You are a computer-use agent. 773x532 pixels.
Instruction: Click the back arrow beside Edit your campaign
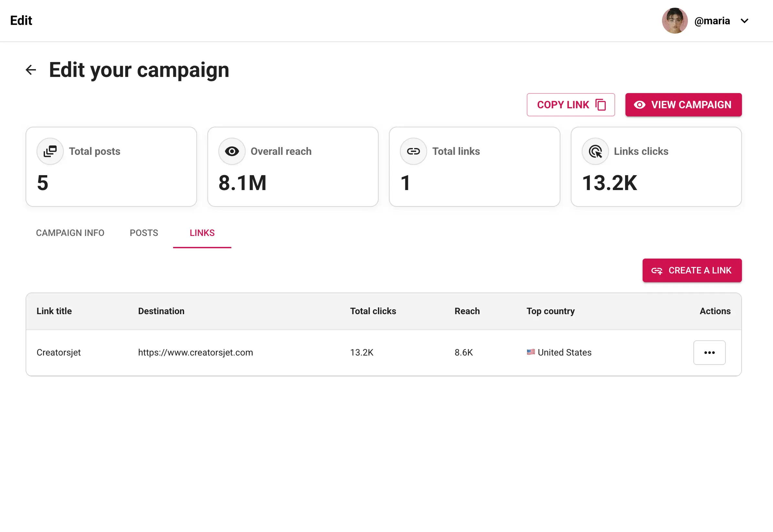point(31,70)
